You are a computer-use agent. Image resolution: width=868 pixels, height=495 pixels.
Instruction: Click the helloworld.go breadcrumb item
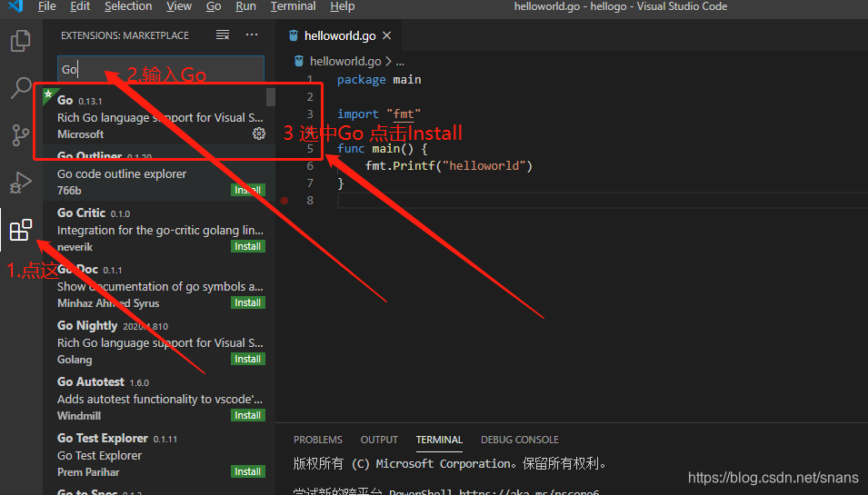[345, 61]
